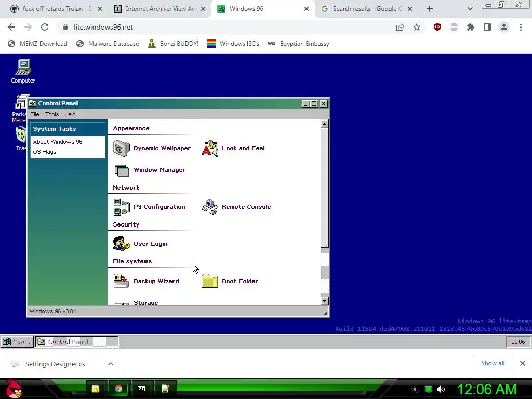Go back in browser history

point(11,27)
